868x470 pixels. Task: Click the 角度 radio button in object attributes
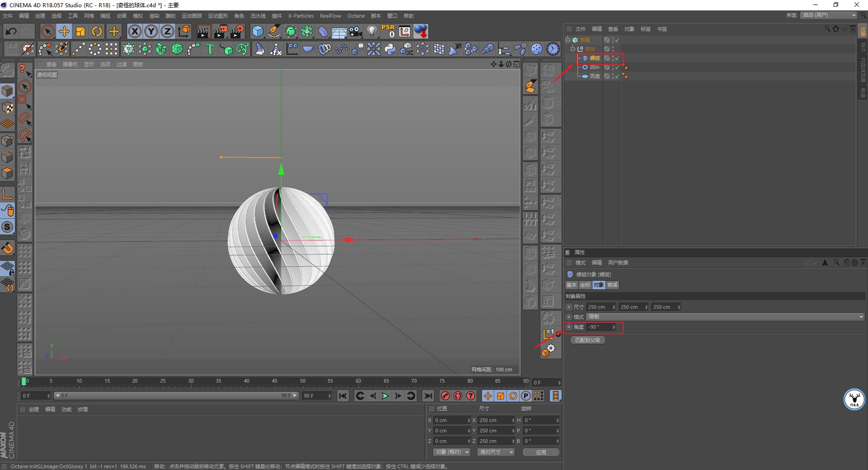coord(569,327)
